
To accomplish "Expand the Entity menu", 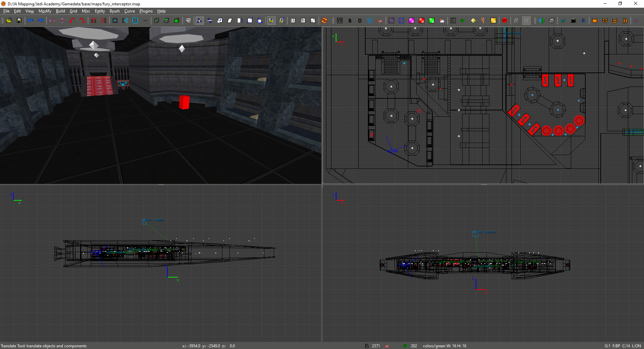I will point(100,11).
